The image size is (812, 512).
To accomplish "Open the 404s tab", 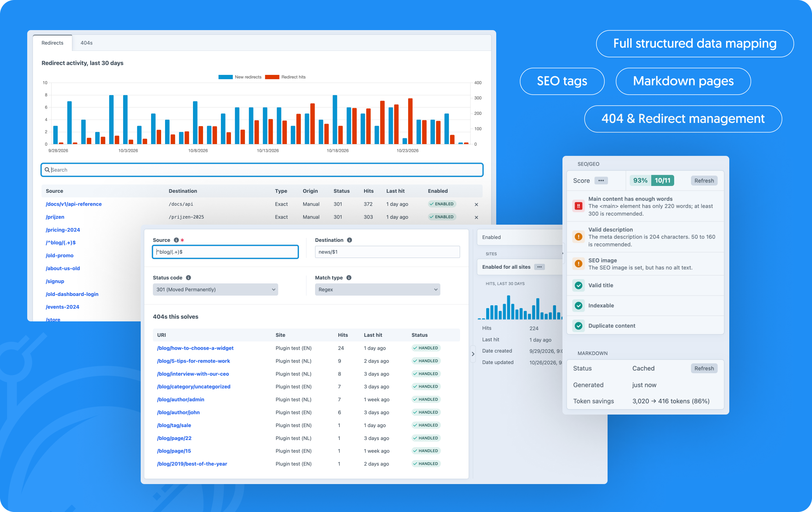I will 86,43.
